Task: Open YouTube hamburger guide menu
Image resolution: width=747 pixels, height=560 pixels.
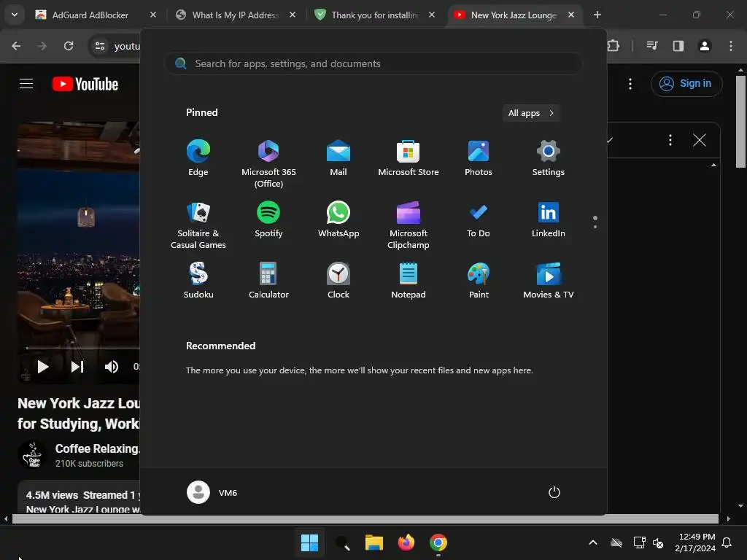Action: pyautogui.click(x=26, y=84)
